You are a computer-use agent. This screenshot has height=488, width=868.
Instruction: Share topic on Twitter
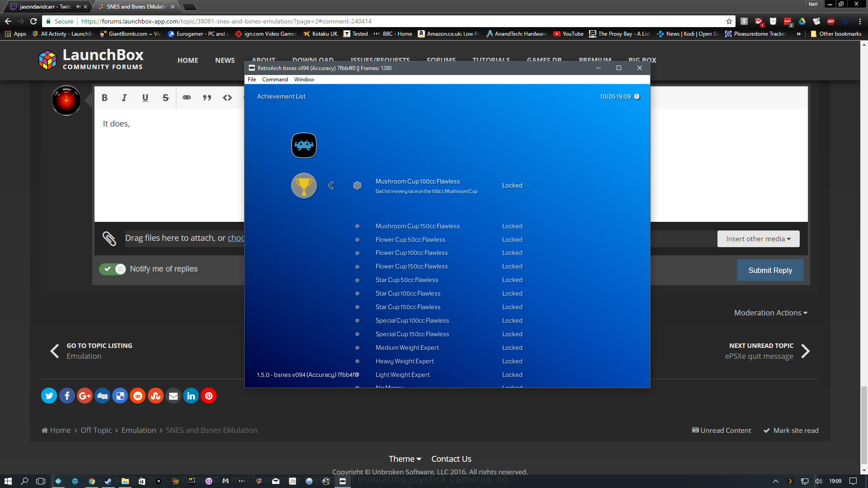point(49,396)
